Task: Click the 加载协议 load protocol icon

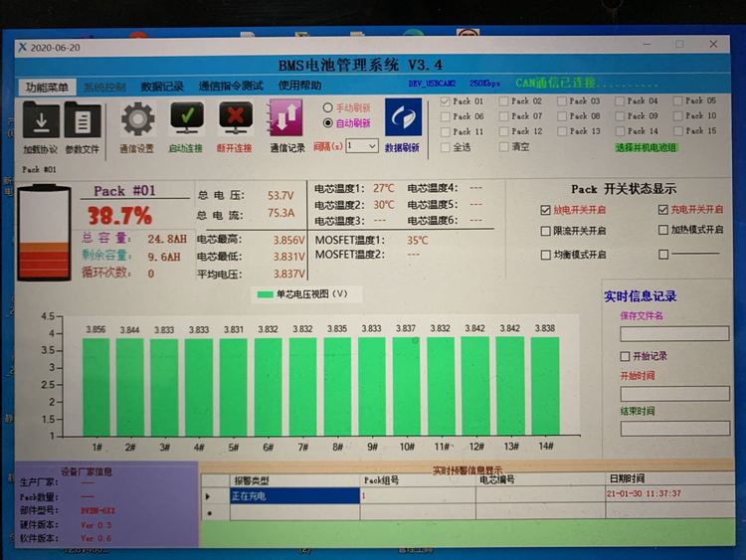Action: point(41,121)
